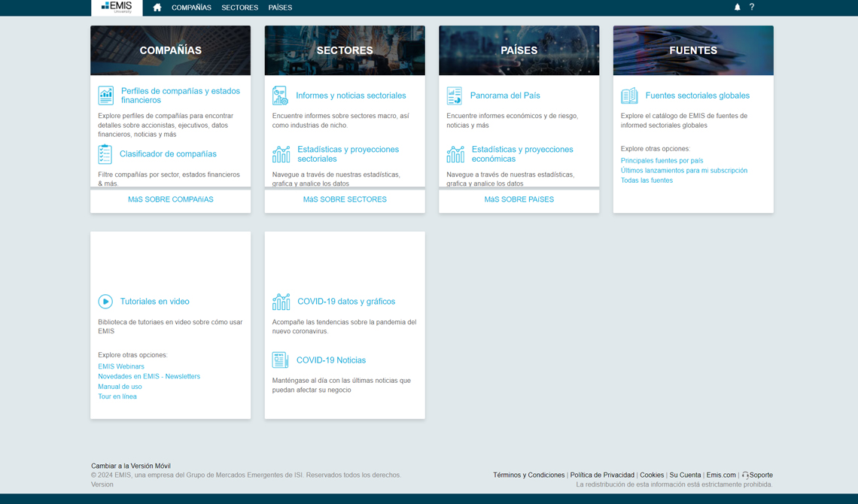Click the COVID-19 Noticias newspaper icon
This screenshot has height=504, width=858.
[x=280, y=360]
